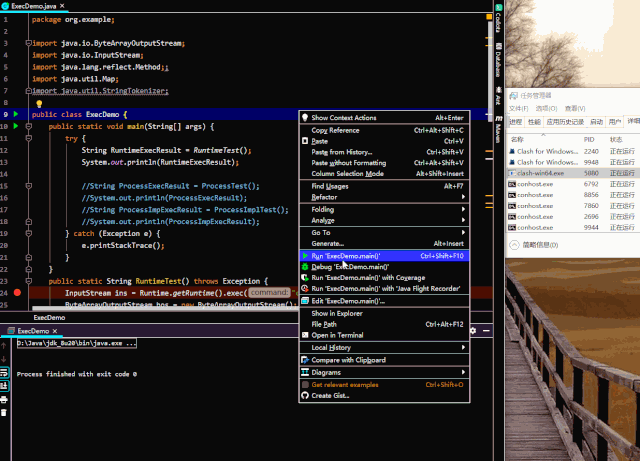Open the Ant side tool window
Viewport: 640px width, 461px height.
[x=498, y=96]
